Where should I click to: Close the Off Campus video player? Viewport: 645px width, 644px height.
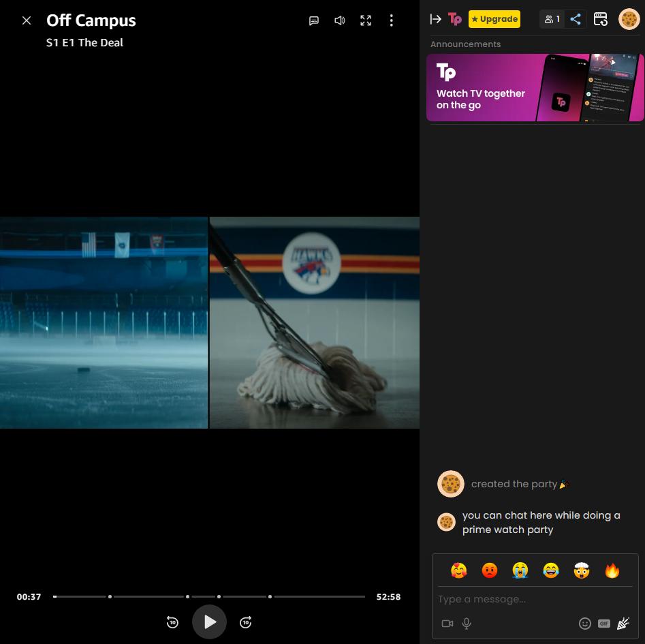[27, 20]
